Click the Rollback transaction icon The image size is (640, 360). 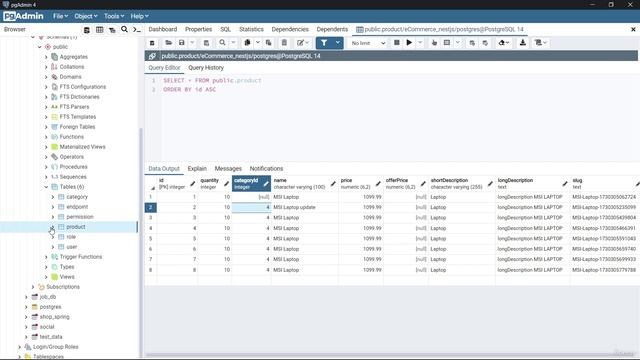(x=485, y=43)
